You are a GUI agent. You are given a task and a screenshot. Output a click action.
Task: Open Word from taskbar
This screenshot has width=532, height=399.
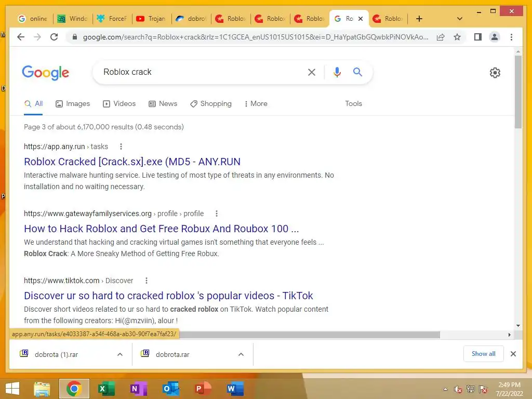pyautogui.click(x=235, y=389)
